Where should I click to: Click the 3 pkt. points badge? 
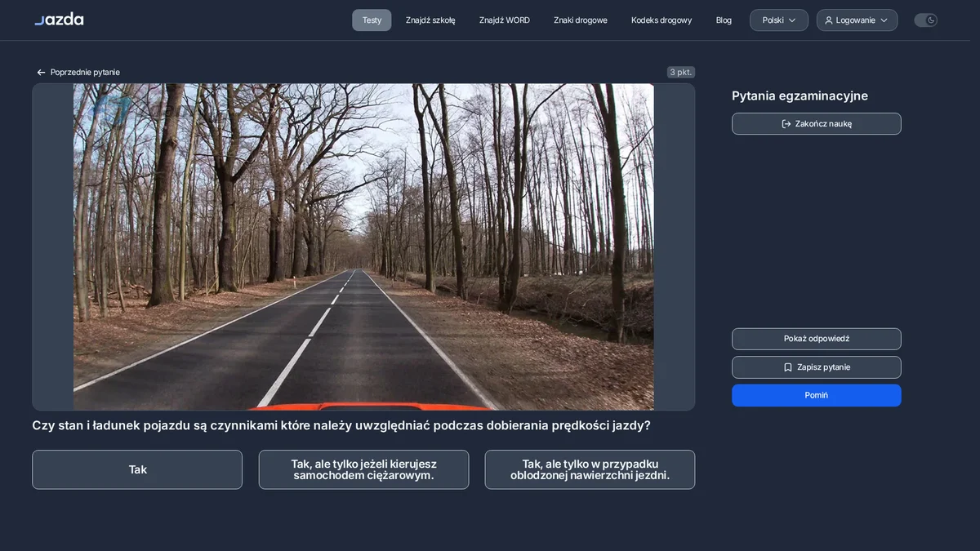[681, 72]
